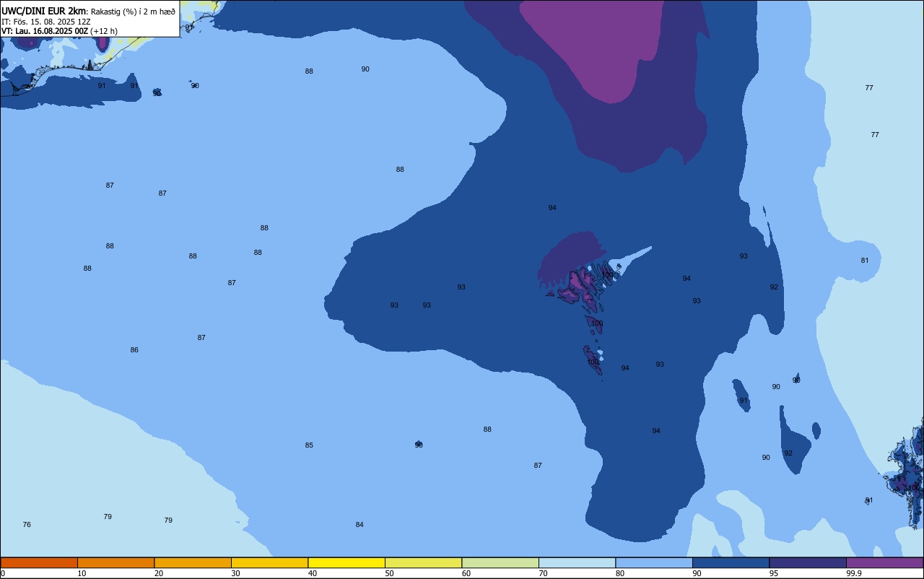Click the "IT: Fös. 15. 08. 2025 12Z" line

coord(45,22)
